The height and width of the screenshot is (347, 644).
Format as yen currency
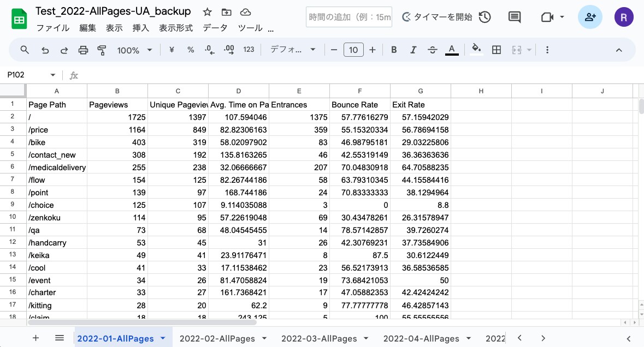[x=172, y=50]
